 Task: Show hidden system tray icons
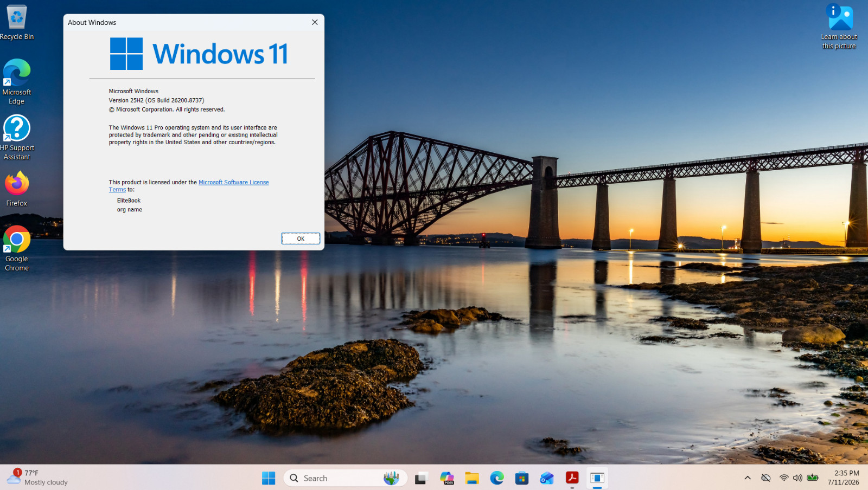[748, 478]
